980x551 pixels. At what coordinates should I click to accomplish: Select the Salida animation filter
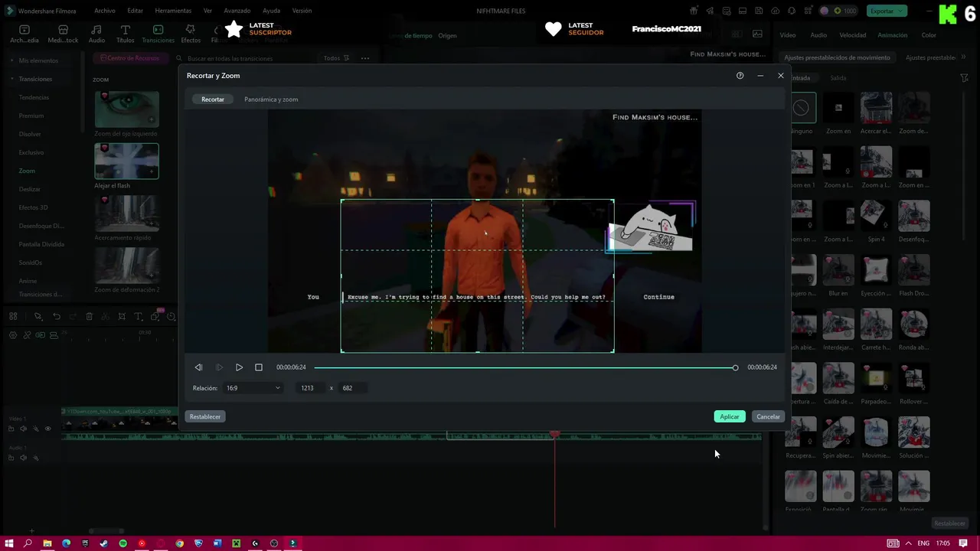[x=838, y=77]
